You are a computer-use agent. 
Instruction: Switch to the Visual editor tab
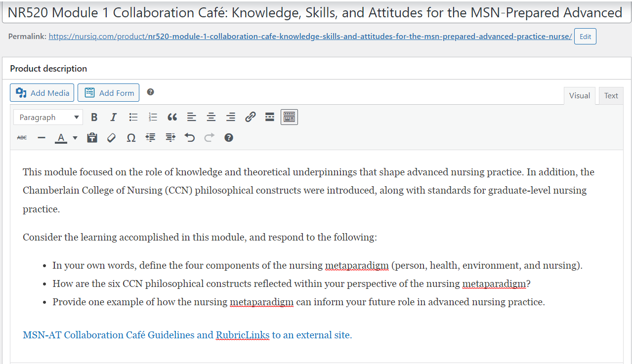579,96
